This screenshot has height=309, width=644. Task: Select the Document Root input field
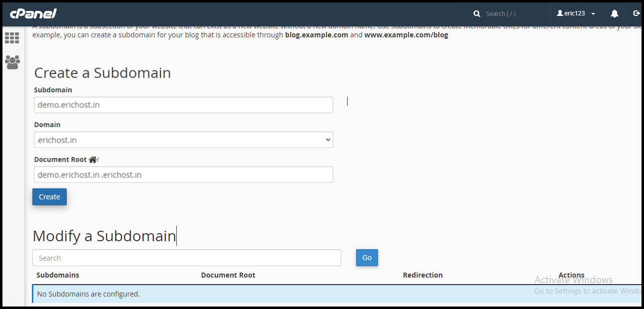183,174
